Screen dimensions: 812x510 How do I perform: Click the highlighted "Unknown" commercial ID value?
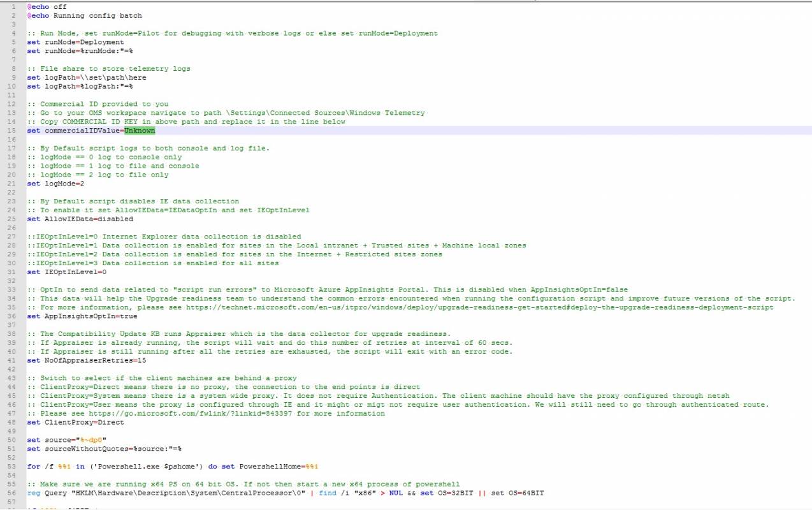pyautogui.click(x=140, y=131)
